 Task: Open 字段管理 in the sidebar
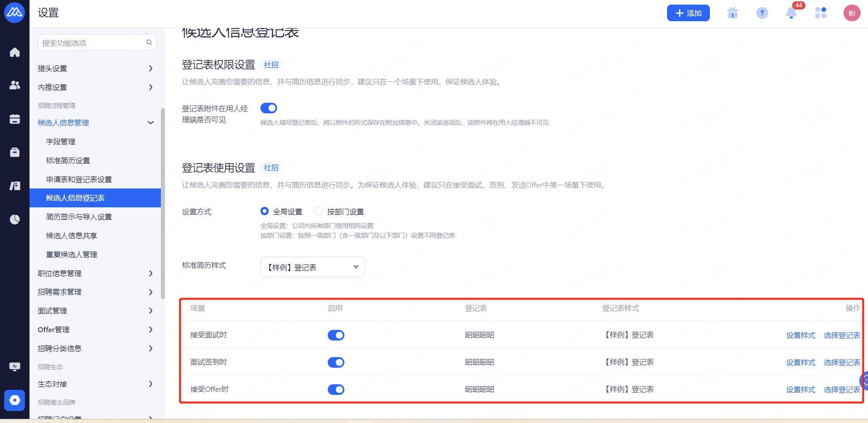61,141
